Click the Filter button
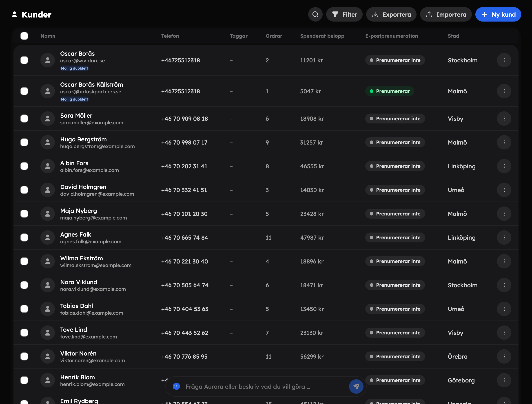 coord(344,14)
